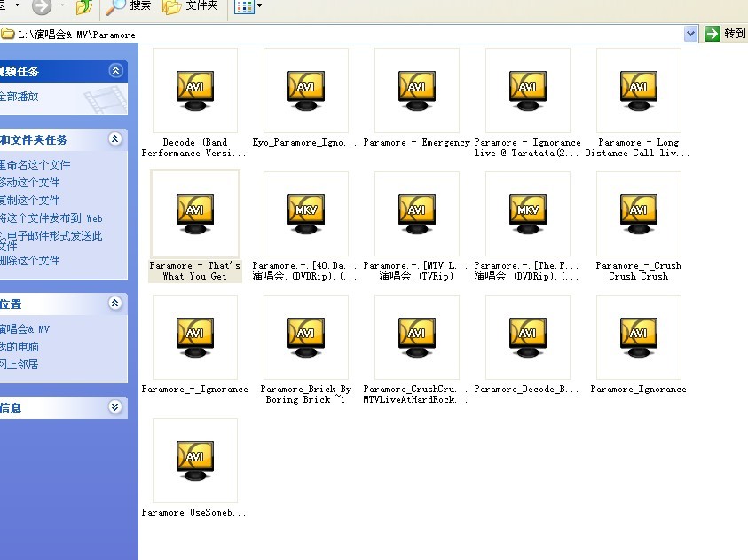Select Paramore_CrushCru MTVLiveAtHardRock AVI icon
748x560 pixels.
coord(417,337)
